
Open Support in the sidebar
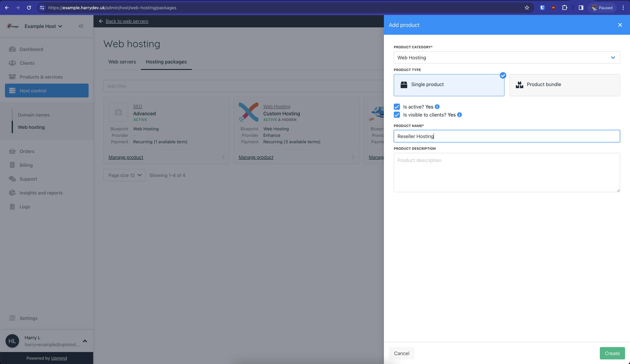pos(47,179)
